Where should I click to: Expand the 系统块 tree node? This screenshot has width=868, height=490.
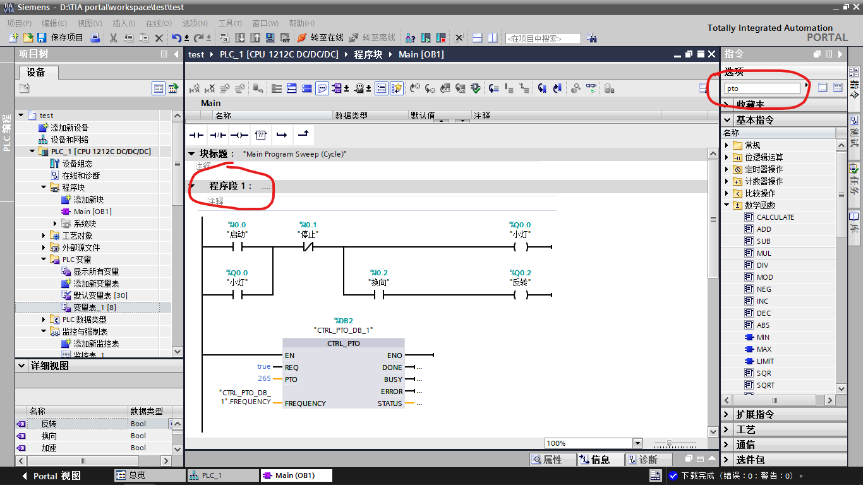point(56,224)
